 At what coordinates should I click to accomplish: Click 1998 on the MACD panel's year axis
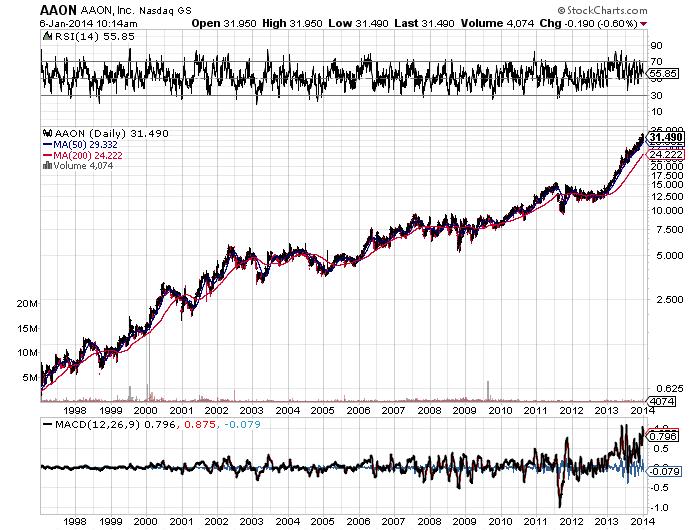coord(75,521)
